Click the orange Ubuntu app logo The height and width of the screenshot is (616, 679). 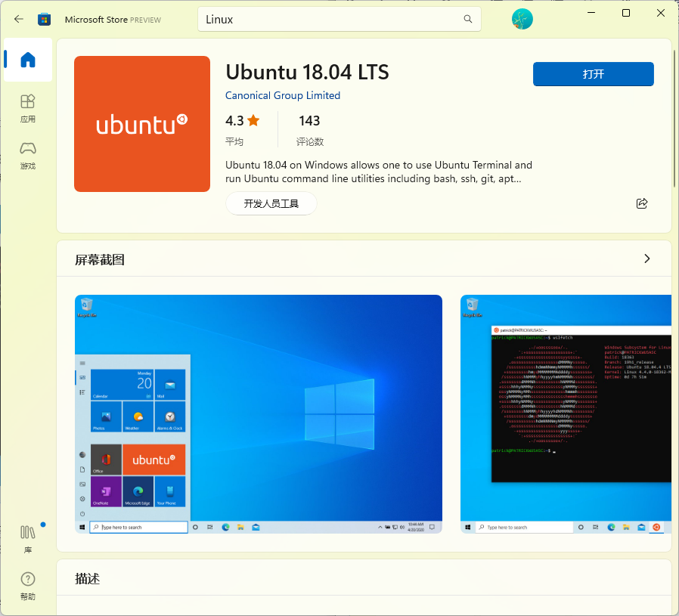[142, 124]
